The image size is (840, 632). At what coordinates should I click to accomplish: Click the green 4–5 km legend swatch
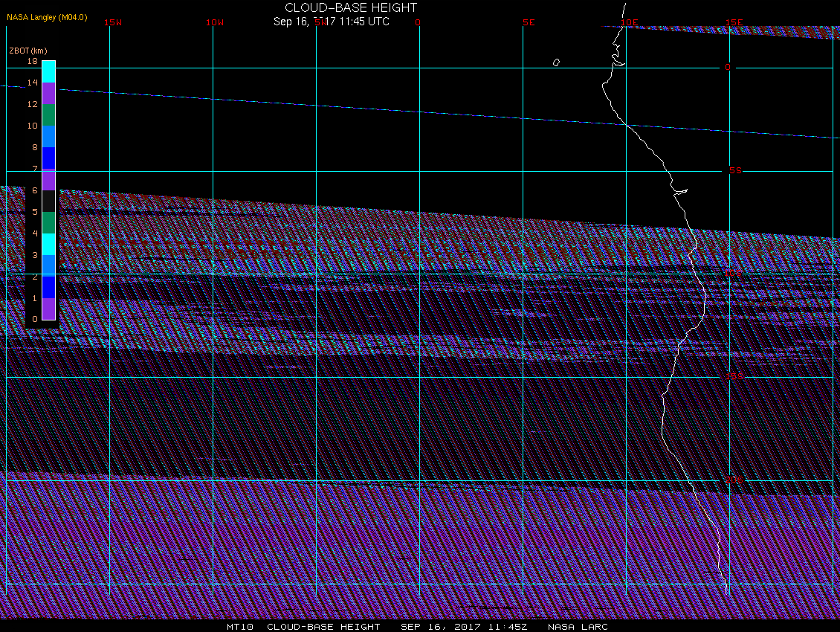(x=49, y=222)
